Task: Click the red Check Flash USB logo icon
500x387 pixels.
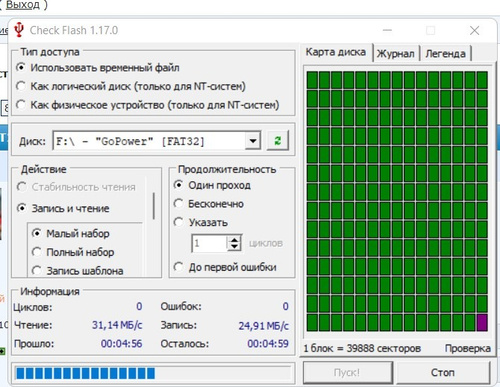Action: coord(19,30)
